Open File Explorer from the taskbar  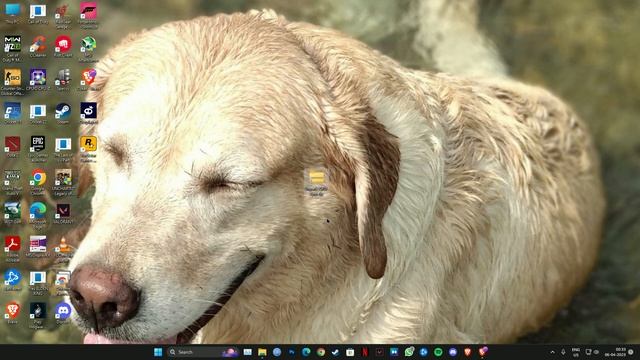point(262,352)
